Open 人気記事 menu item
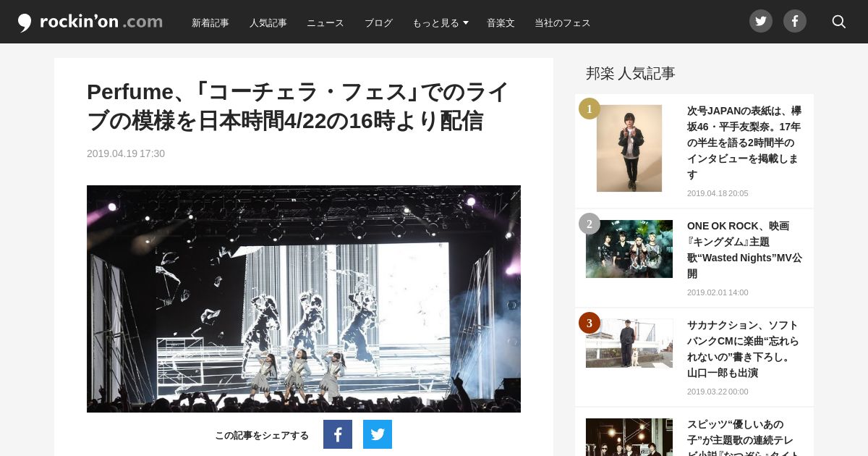Image resolution: width=868 pixels, height=456 pixels. 268,22
